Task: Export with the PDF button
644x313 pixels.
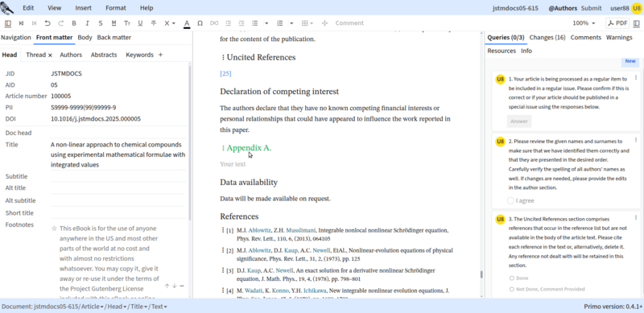Action: click(x=617, y=23)
